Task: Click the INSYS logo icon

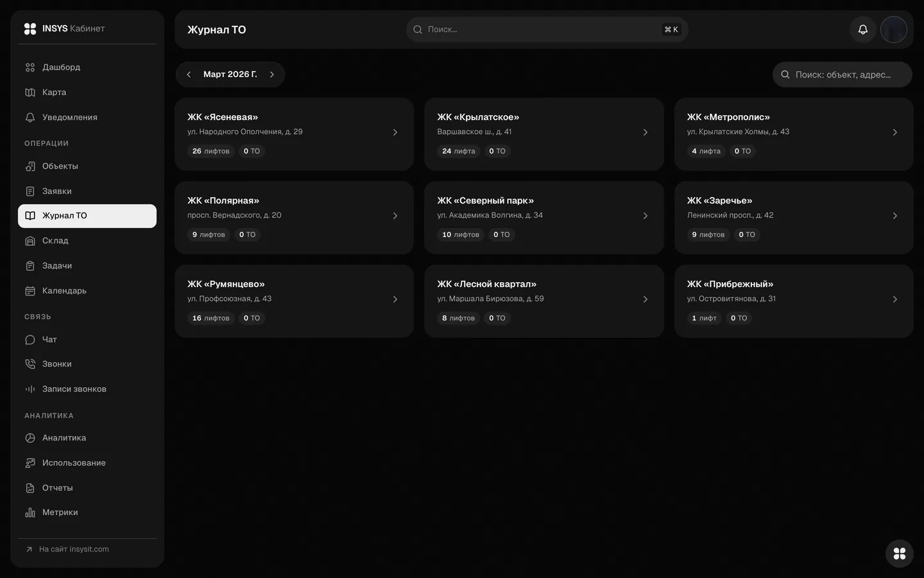Action: pos(30,28)
